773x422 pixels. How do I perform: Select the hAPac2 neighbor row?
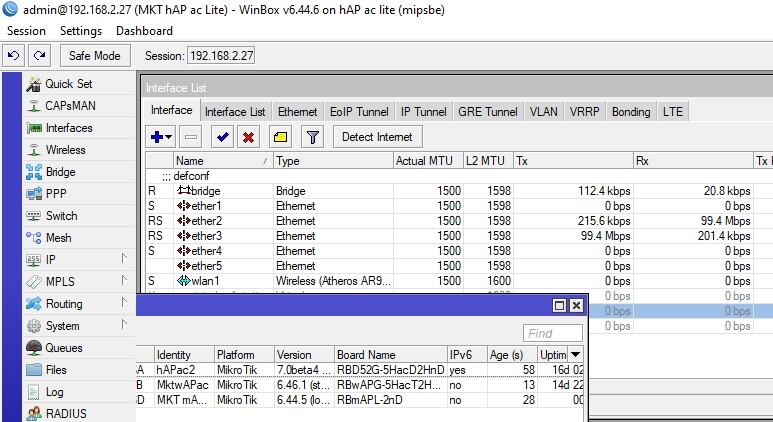[360, 370]
